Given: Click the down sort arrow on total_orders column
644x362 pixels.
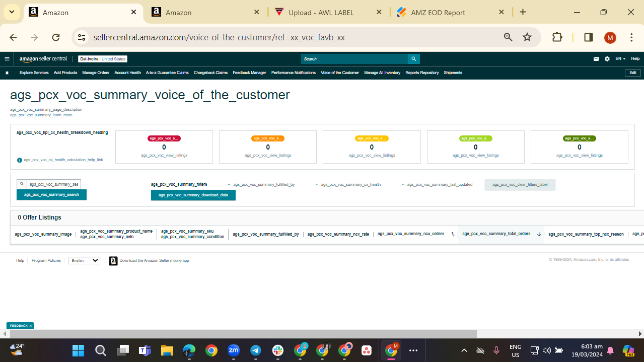Looking at the screenshot, I should (539, 234).
